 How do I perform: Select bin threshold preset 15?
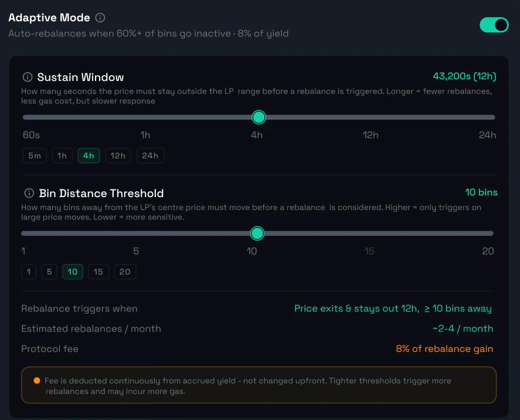tap(98, 272)
